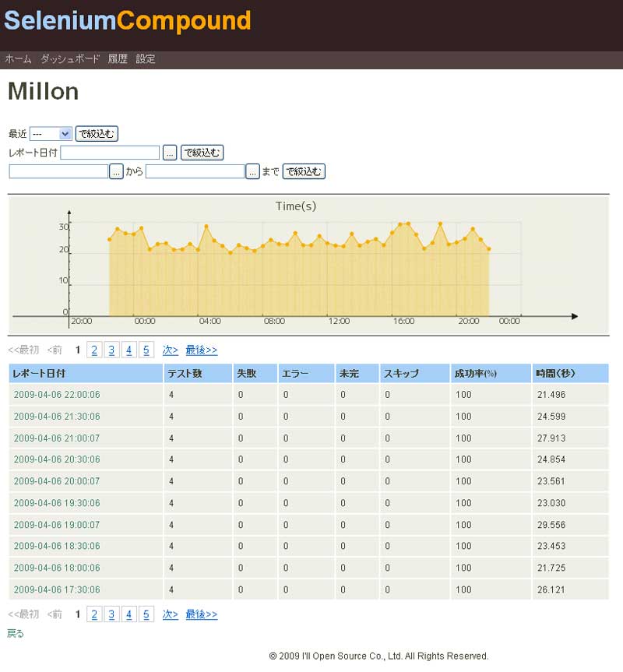Go to page 4 in pagination above table
The width and height of the screenshot is (623, 672).
[129, 350]
